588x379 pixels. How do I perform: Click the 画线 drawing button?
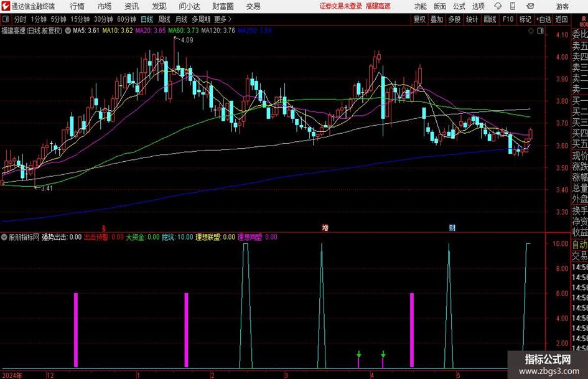[490, 19]
